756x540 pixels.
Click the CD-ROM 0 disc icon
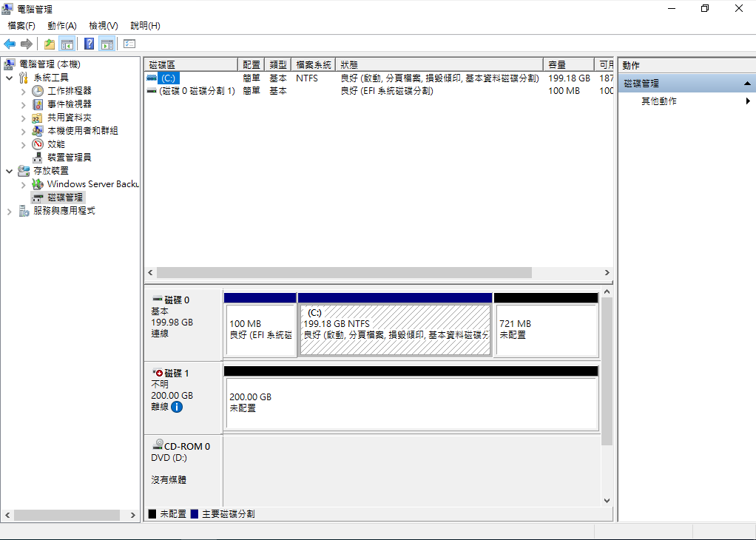pyautogui.click(x=158, y=445)
